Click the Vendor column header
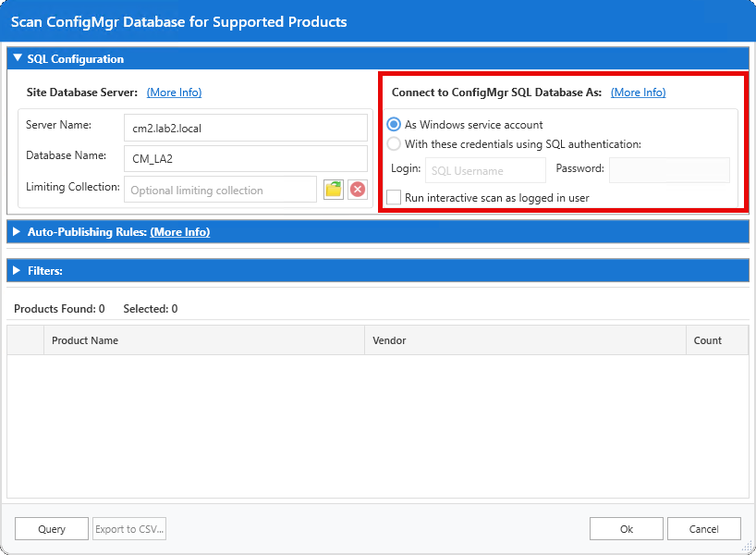 tap(388, 340)
